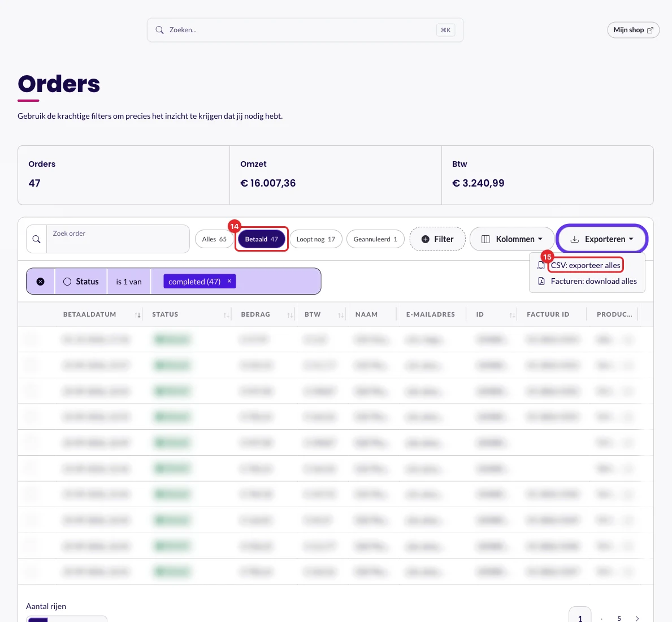672x622 pixels.
Task: Click the Naam column header
Action: (x=366, y=314)
